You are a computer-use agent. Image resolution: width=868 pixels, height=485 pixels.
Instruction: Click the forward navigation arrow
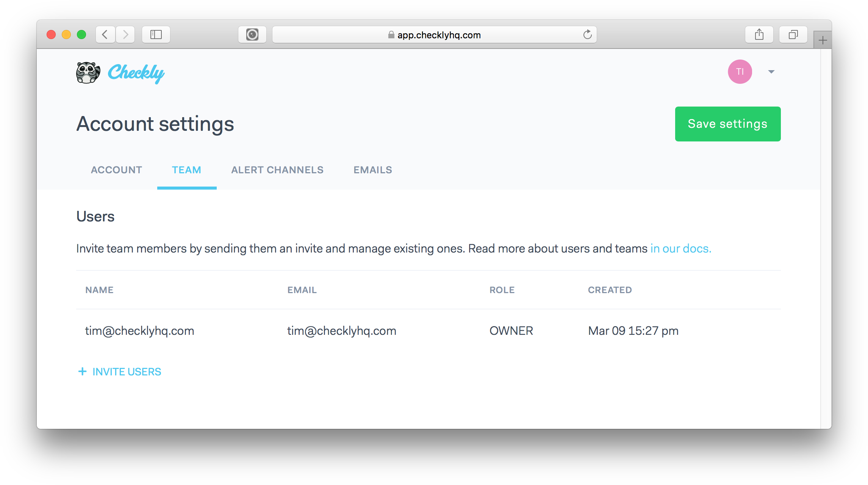125,34
